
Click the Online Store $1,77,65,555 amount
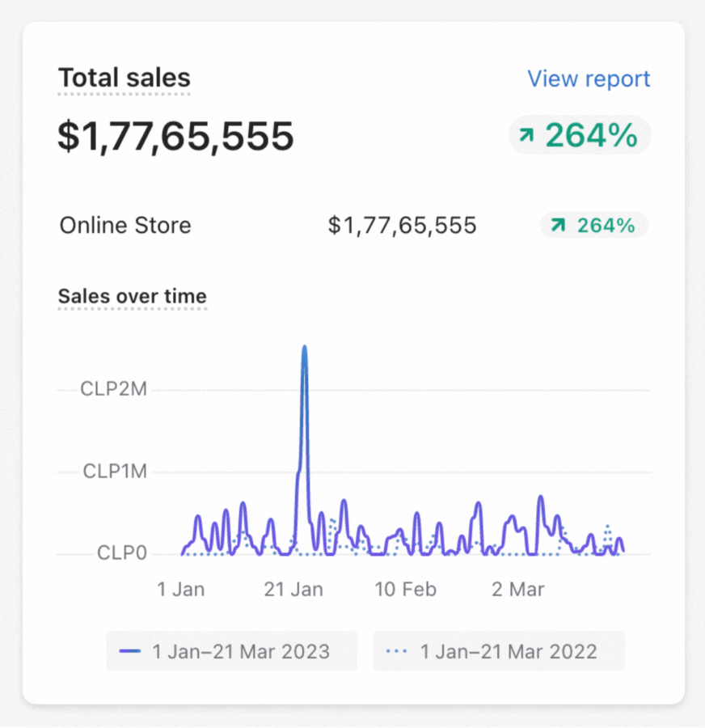[x=403, y=226]
